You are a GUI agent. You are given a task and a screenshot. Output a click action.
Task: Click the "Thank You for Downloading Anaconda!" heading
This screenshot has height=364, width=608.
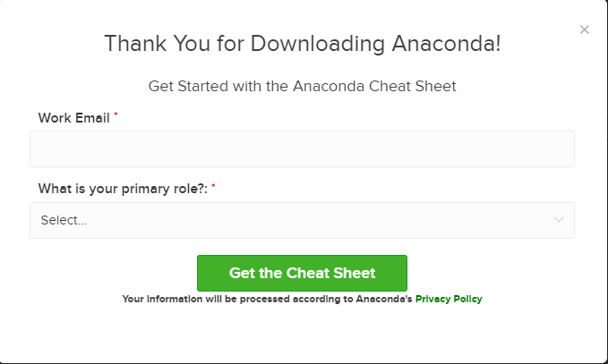tap(303, 43)
